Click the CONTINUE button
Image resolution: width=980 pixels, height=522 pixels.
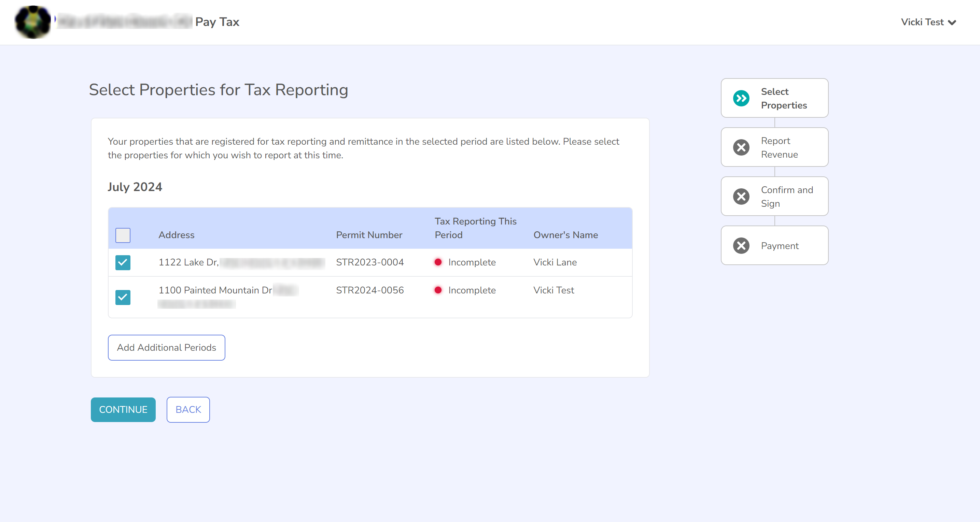pos(123,409)
